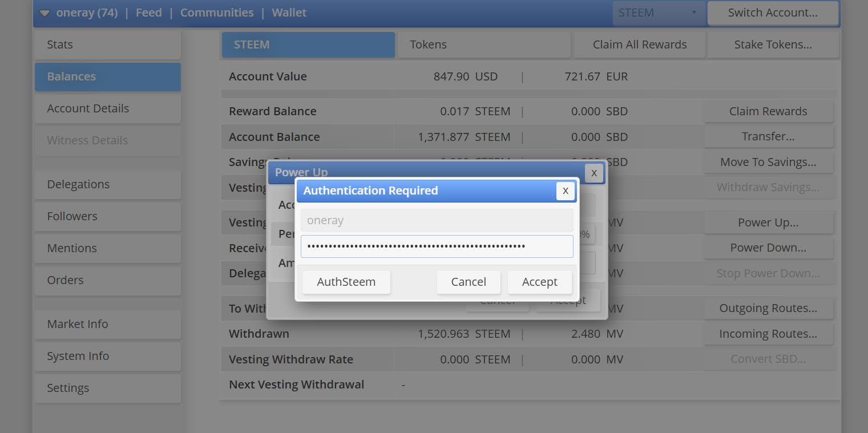Viewport: 868px width, 433px height.
Task: Click the "2.480 MV" withdrawn value
Action: click(597, 334)
